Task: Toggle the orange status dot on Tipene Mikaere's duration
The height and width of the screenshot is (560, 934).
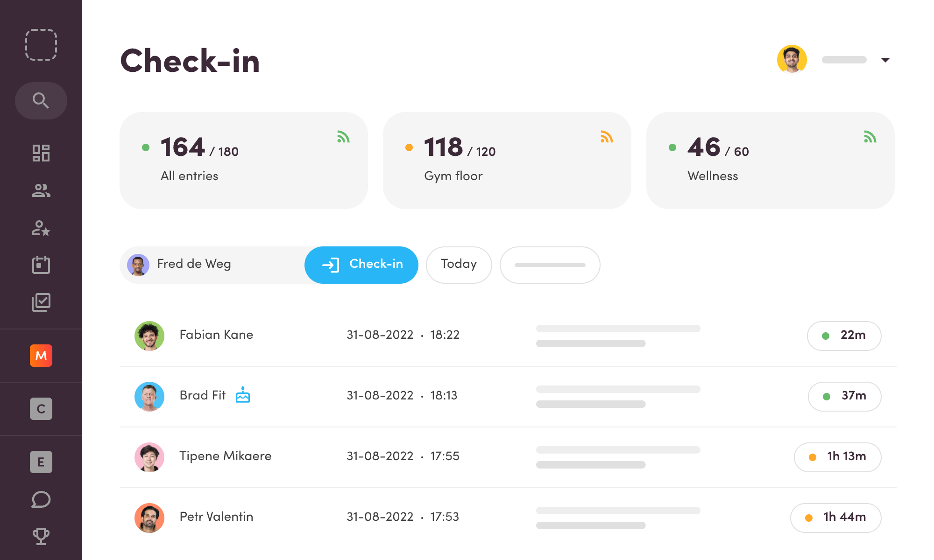Action: pos(813,457)
